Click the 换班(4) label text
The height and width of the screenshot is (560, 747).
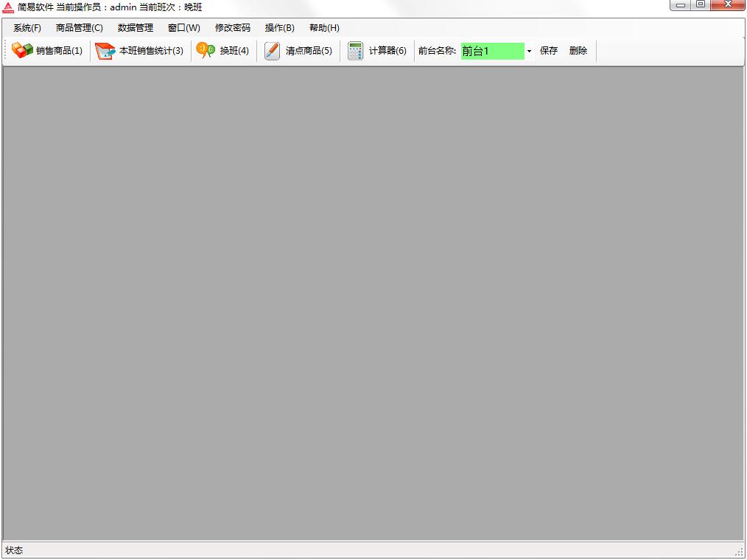click(x=234, y=51)
